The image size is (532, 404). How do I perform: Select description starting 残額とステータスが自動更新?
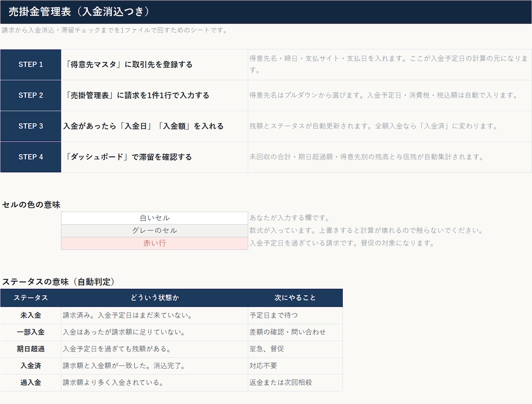(x=390, y=126)
